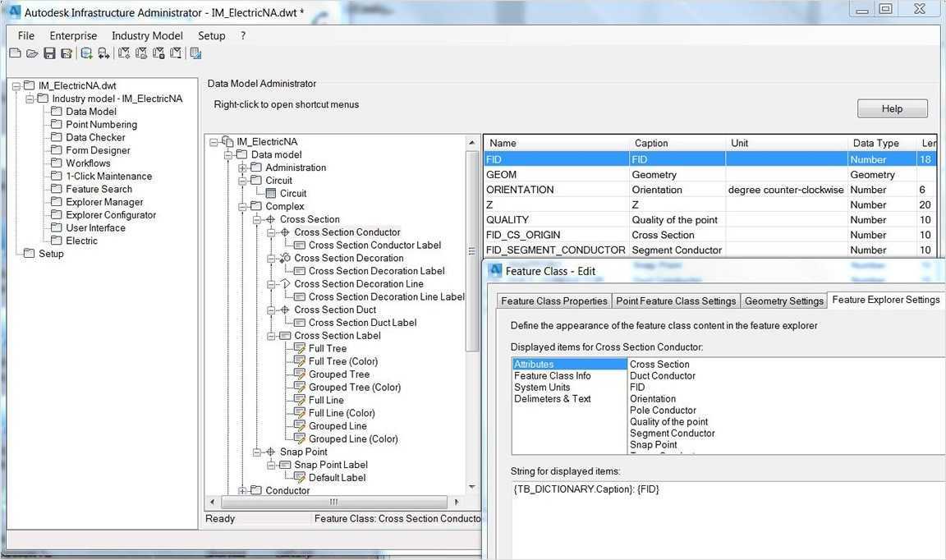Image resolution: width=946 pixels, height=560 pixels.
Task: Click the Cross Section Conductor Label icon
Action: click(x=299, y=245)
